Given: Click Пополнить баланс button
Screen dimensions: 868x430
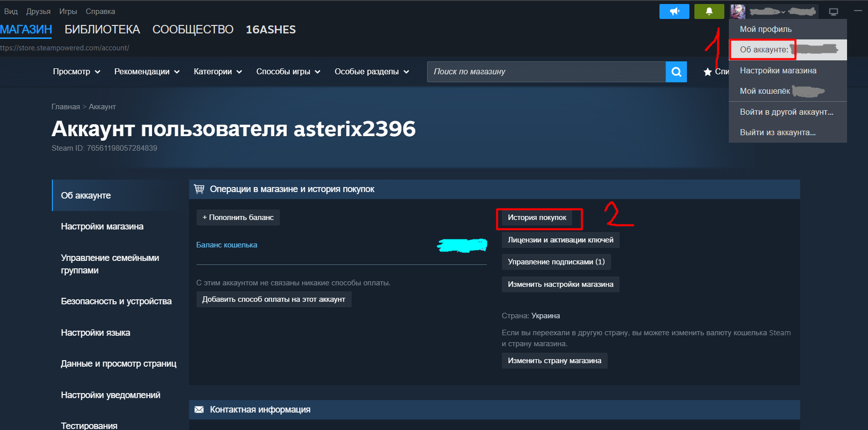Looking at the screenshot, I should 238,217.
